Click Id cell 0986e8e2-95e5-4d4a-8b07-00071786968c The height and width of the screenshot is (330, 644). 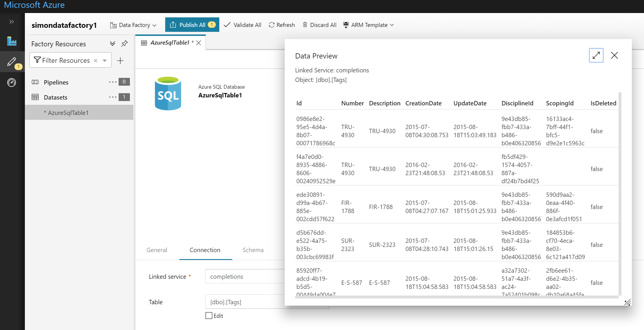pyautogui.click(x=316, y=131)
